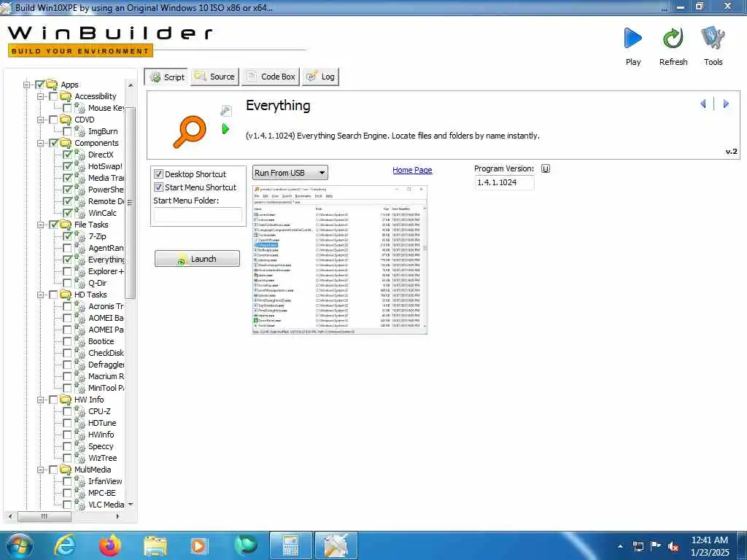This screenshot has height=560, width=747.
Task: Click the HD Tasks folder icon
Action: tap(66, 295)
